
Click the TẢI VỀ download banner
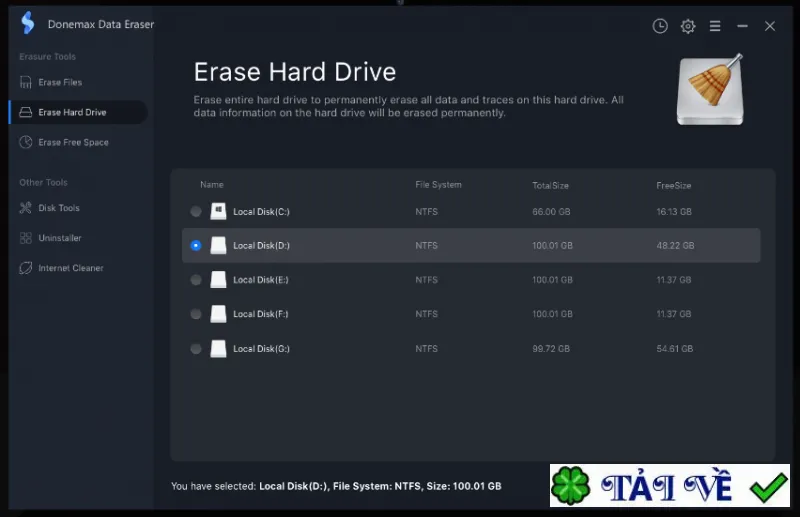669,485
